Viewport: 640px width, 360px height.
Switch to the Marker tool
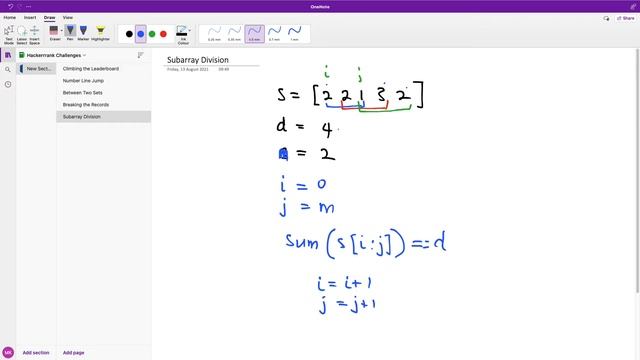83,33
